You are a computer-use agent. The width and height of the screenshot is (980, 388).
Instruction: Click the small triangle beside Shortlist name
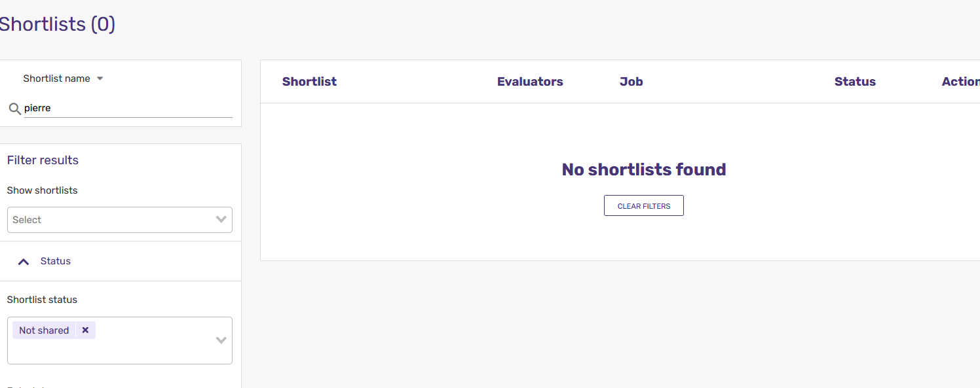pos(100,79)
